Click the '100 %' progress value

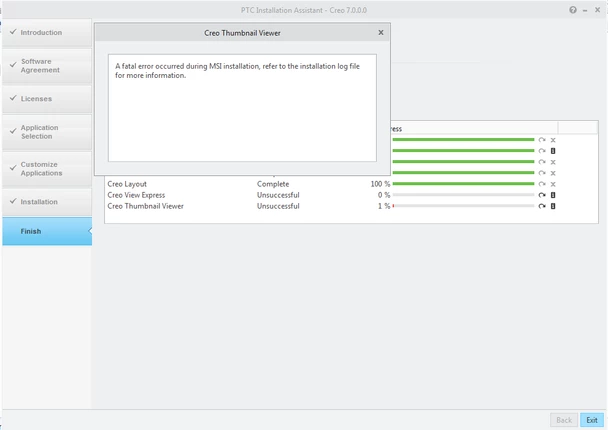point(380,184)
